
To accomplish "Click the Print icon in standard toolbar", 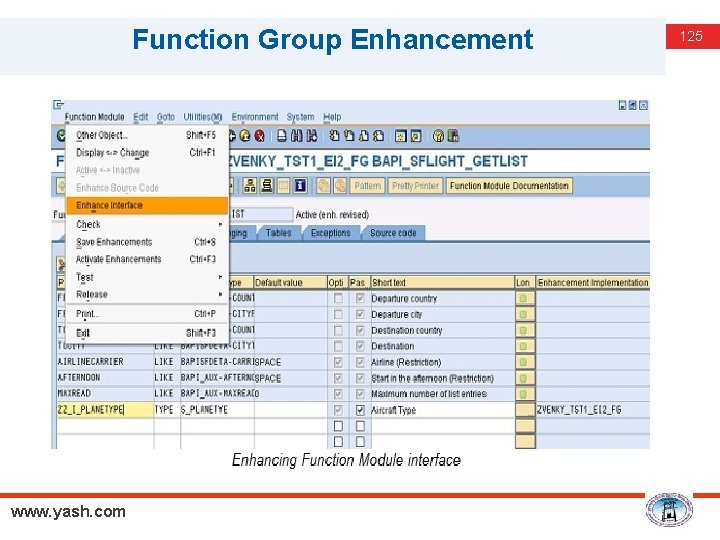I will click(282, 136).
